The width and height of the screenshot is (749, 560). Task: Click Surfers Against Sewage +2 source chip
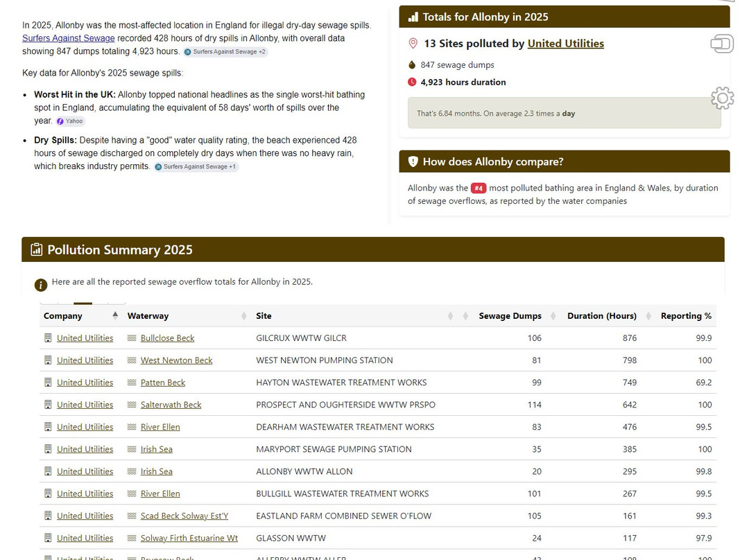tap(225, 51)
